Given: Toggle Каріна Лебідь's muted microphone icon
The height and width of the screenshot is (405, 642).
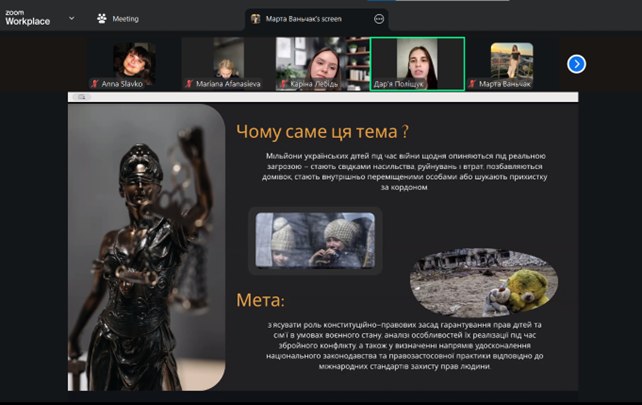Looking at the screenshot, I should (282, 84).
